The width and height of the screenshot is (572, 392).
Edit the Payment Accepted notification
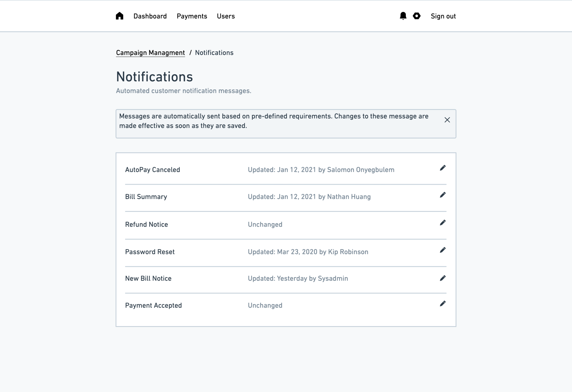click(443, 304)
